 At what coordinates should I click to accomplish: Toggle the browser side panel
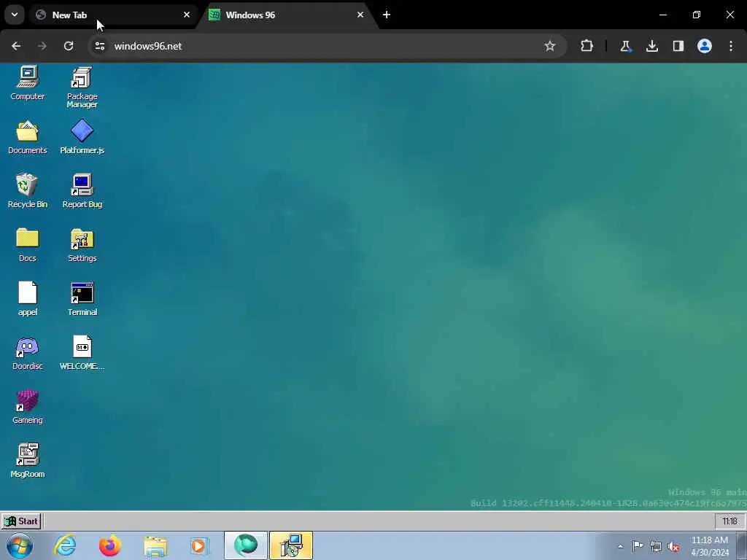(x=678, y=46)
